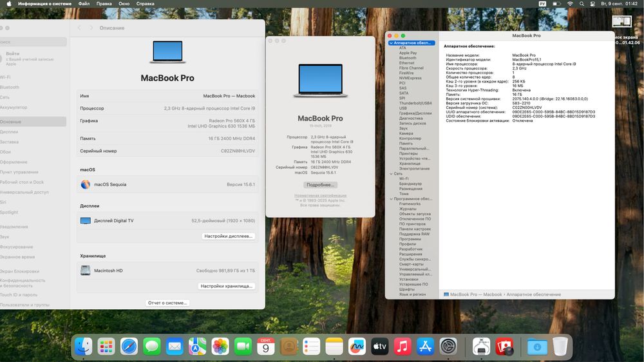Viewport: 644px width, 362px height.
Task: Click the Settings sidebar search field
Action: tap(33, 42)
